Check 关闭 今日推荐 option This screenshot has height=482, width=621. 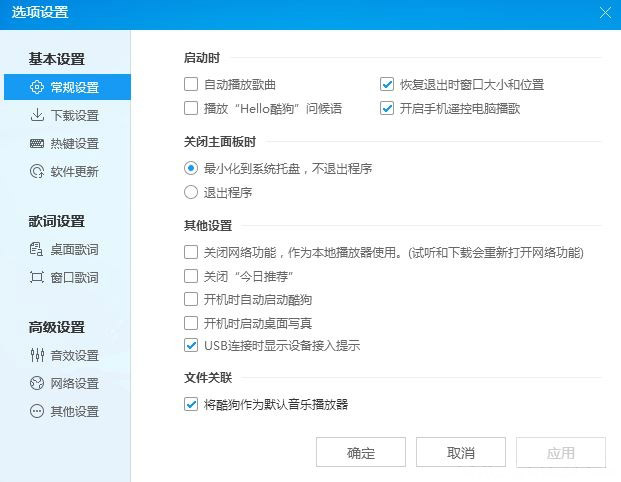coord(191,276)
